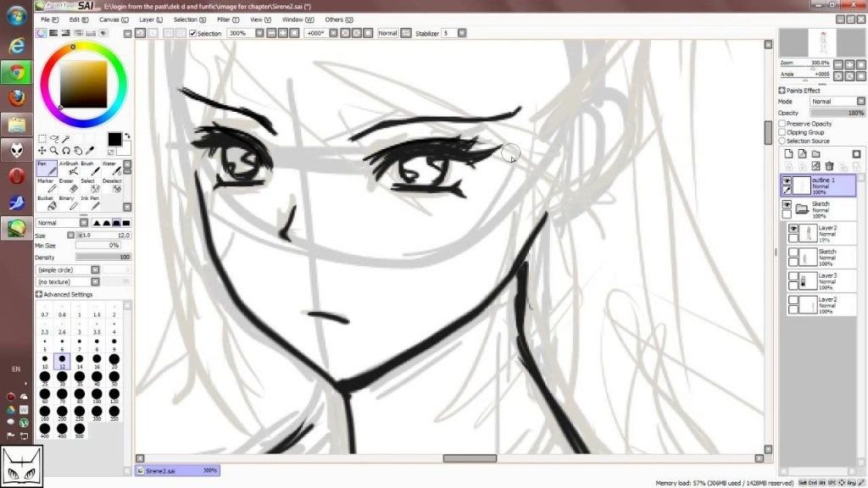868x488 pixels.
Task: Click the delete layer trash icon
Action: 829,166
